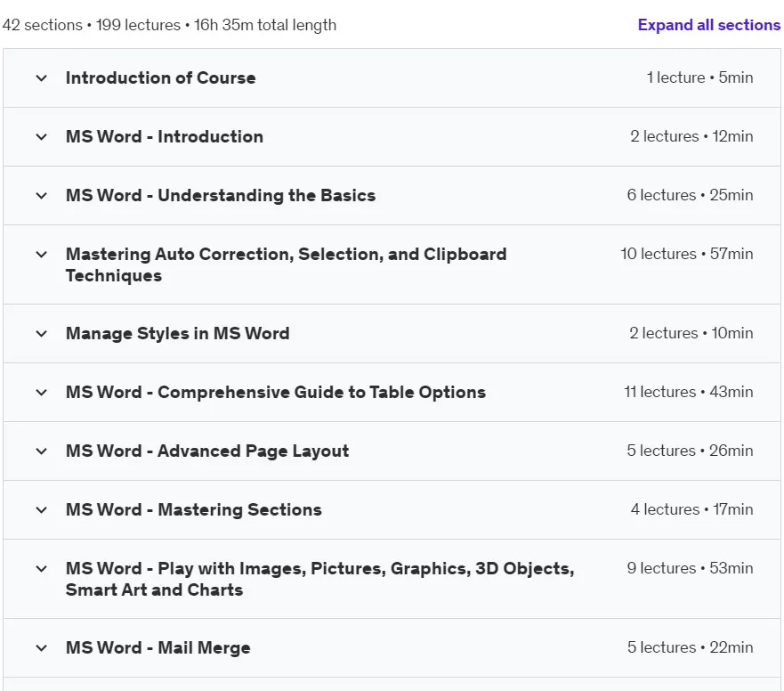Open Comprehensive Guide to Table Options title

tap(276, 393)
